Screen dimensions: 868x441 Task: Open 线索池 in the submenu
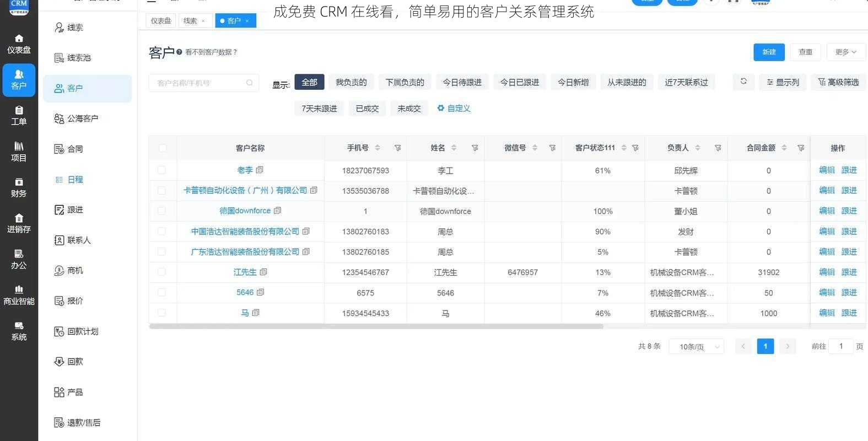tap(87, 58)
